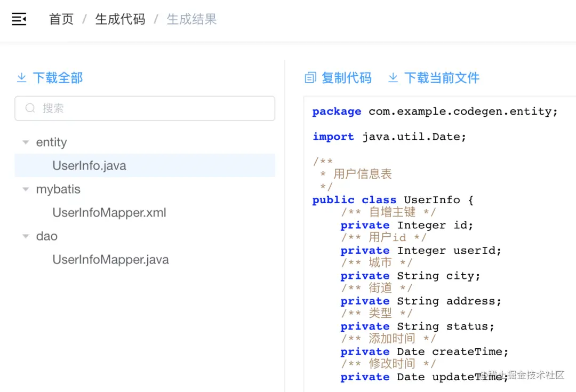Select the entity folder label

point(51,142)
